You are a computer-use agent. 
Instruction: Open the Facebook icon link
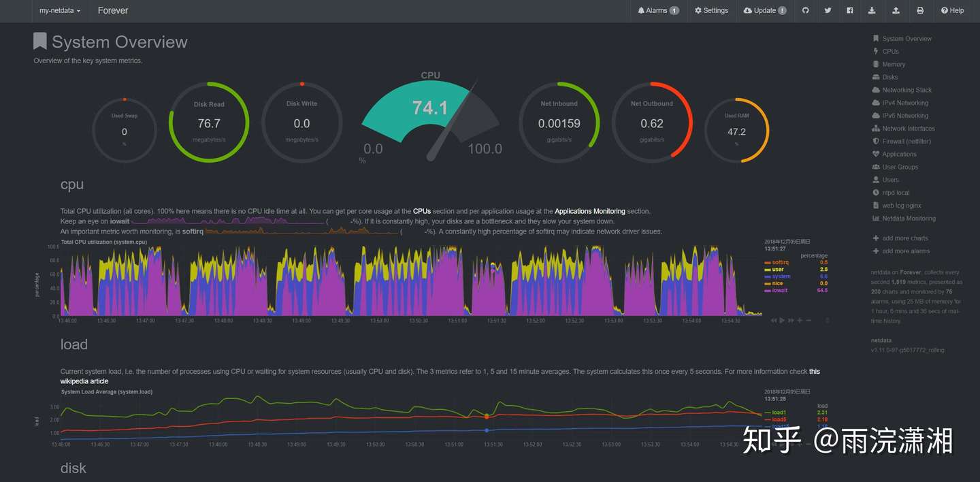pos(850,10)
